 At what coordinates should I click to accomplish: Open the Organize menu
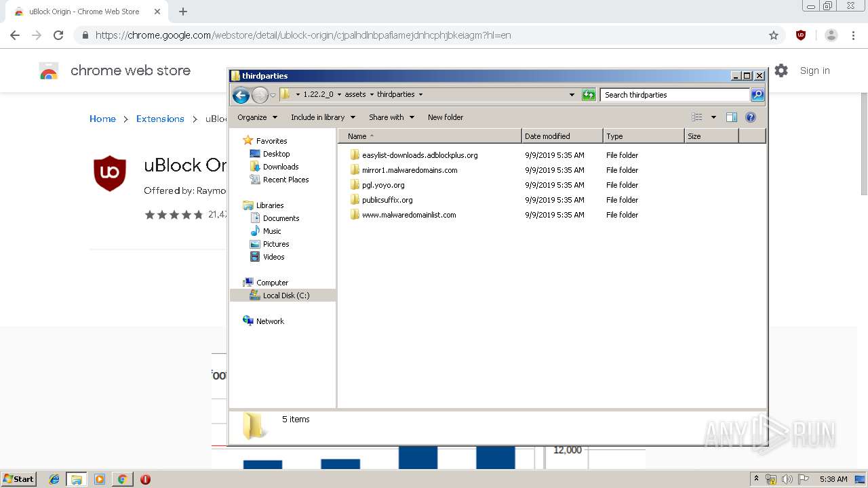click(x=257, y=117)
